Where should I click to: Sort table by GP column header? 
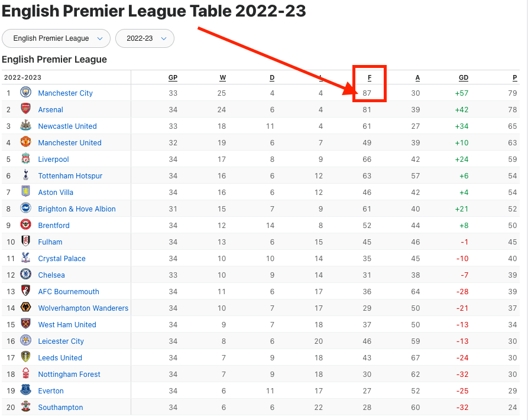(x=173, y=77)
